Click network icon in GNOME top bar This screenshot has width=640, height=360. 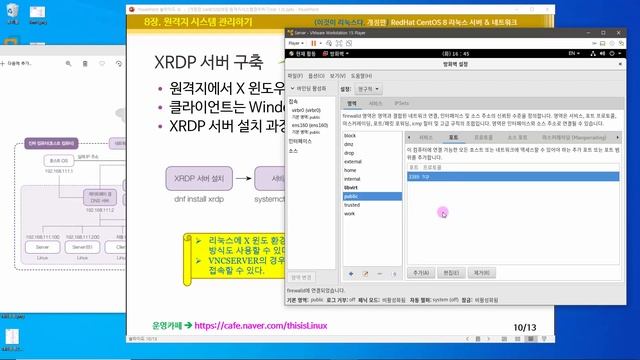click(593, 53)
